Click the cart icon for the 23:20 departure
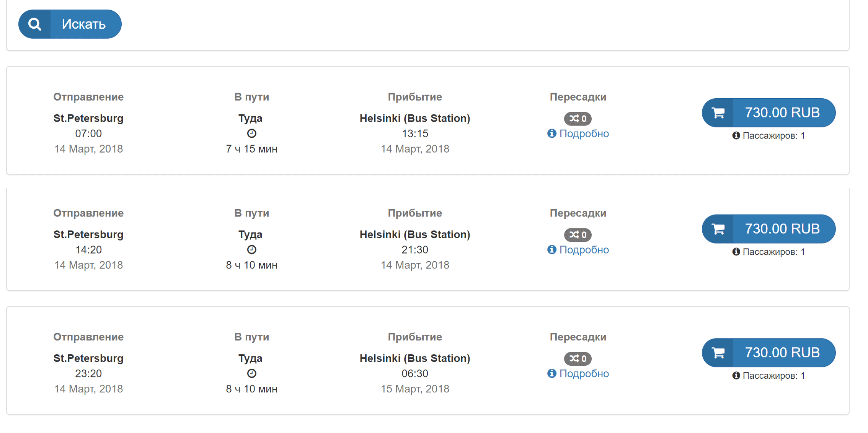 pyautogui.click(x=718, y=353)
